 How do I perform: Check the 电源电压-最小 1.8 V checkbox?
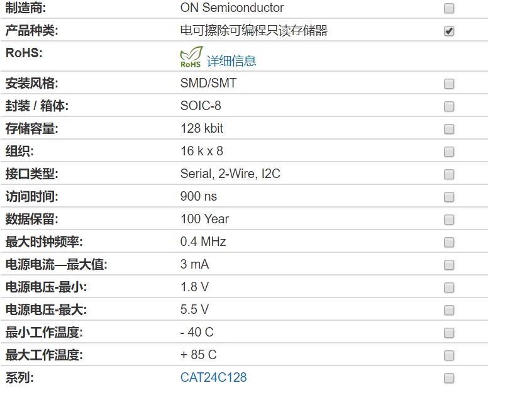pos(449,287)
